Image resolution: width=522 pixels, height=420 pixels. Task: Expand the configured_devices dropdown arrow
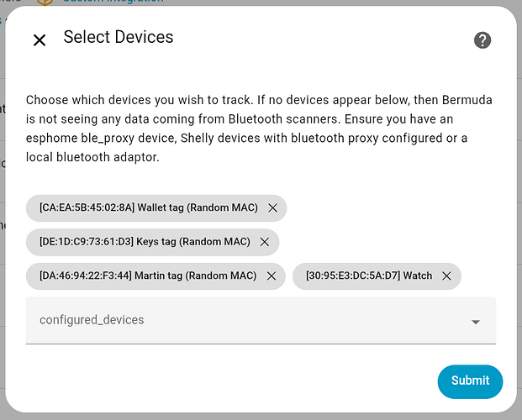[x=476, y=322]
